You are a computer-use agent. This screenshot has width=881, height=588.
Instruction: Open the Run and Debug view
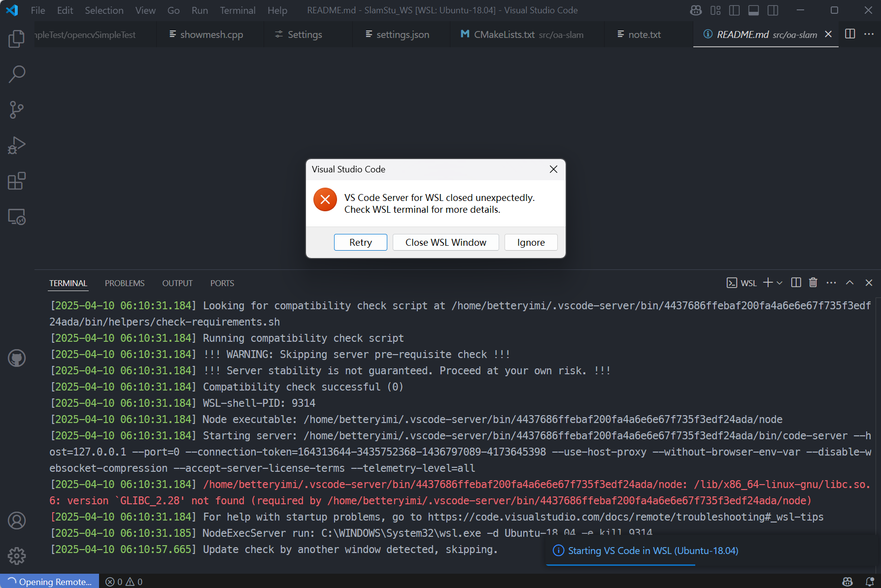coord(16,145)
